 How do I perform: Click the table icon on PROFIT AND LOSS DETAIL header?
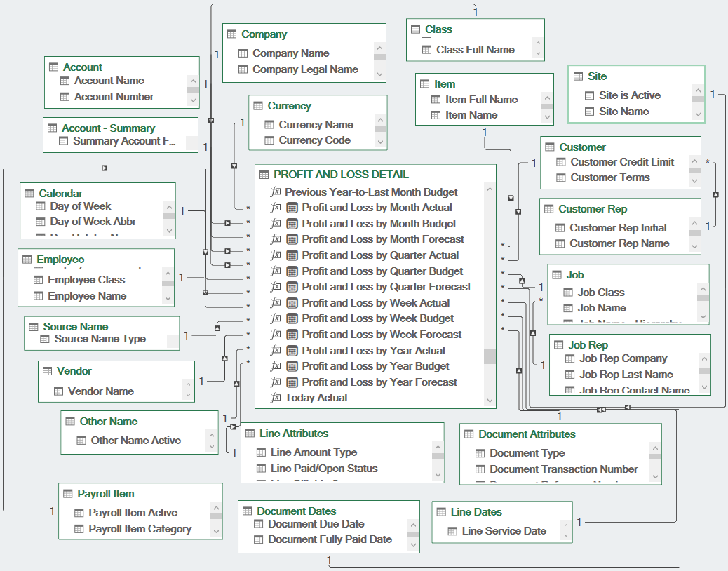tap(264, 174)
